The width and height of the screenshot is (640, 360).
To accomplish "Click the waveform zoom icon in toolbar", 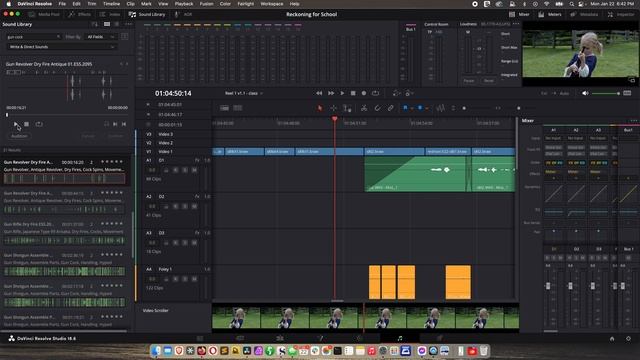I will click(440, 108).
